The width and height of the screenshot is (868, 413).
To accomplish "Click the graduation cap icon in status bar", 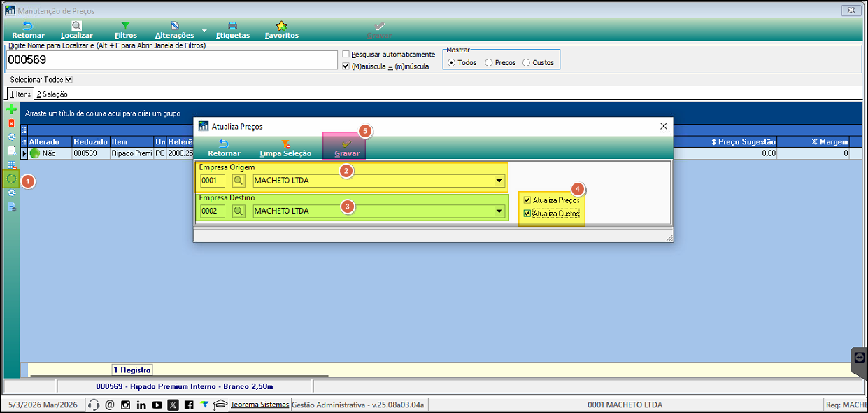I will [x=220, y=405].
